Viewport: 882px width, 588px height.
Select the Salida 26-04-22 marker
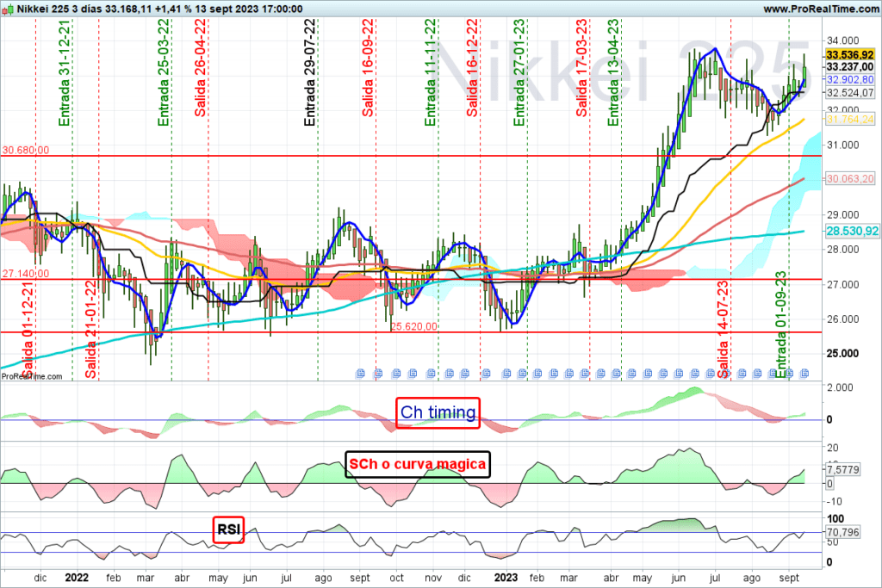[200, 68]
